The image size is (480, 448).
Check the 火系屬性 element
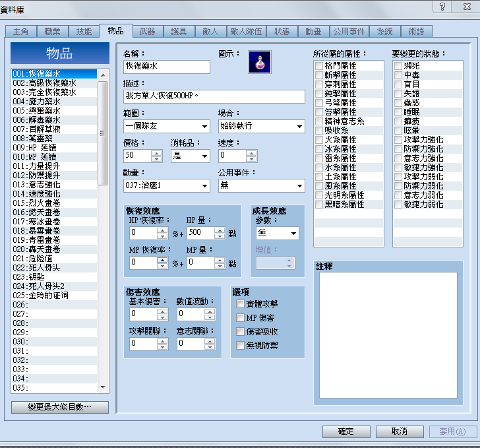coord(319,140)
